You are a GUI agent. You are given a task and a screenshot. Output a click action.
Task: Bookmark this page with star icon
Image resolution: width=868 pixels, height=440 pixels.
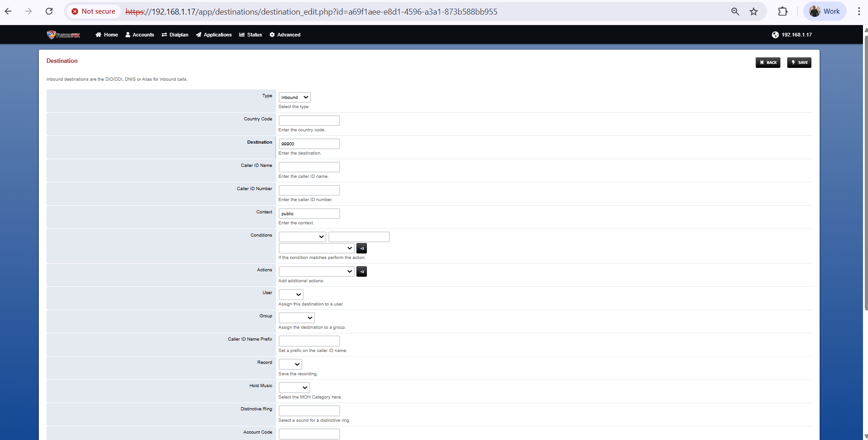click(753, 11)
